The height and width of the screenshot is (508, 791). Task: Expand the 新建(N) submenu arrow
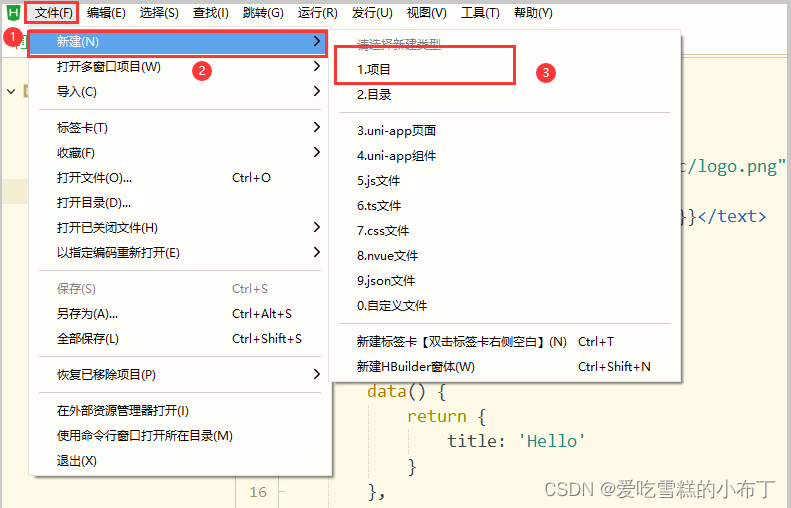pos(317,41)
